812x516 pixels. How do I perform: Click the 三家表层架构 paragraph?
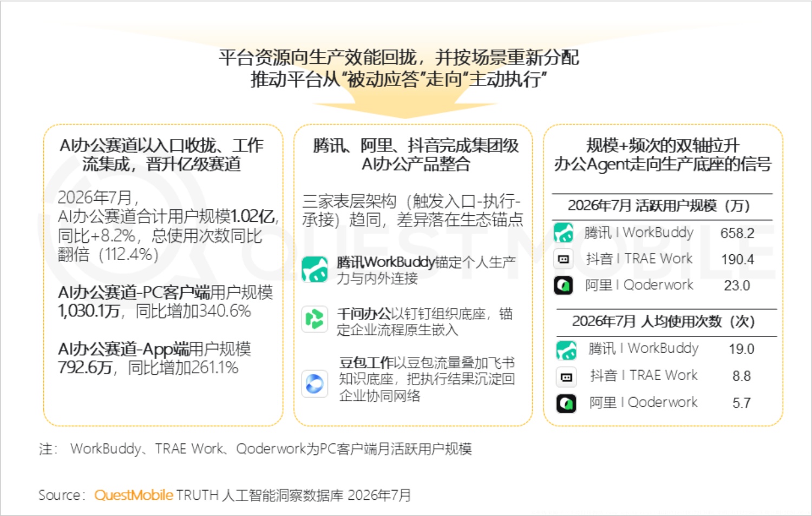412,211
